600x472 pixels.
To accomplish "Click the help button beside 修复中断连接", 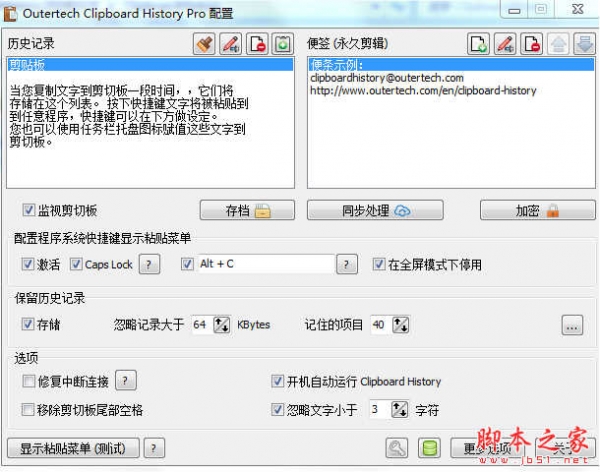I will [x=126, y=381].
